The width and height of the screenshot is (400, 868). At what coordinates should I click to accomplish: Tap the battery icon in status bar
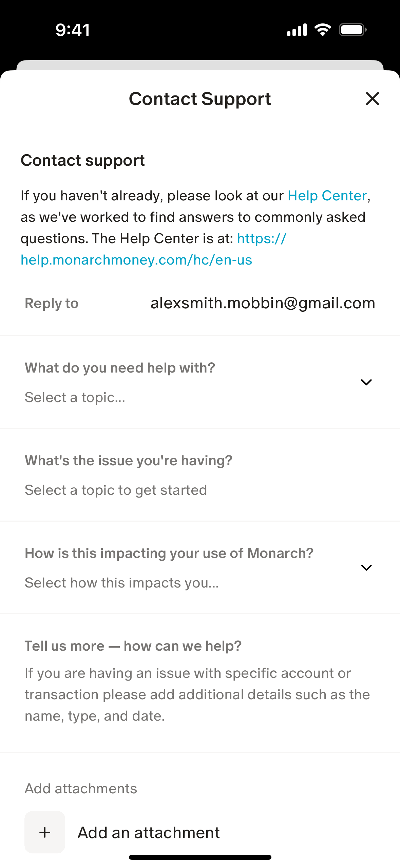tap(353, 30)
